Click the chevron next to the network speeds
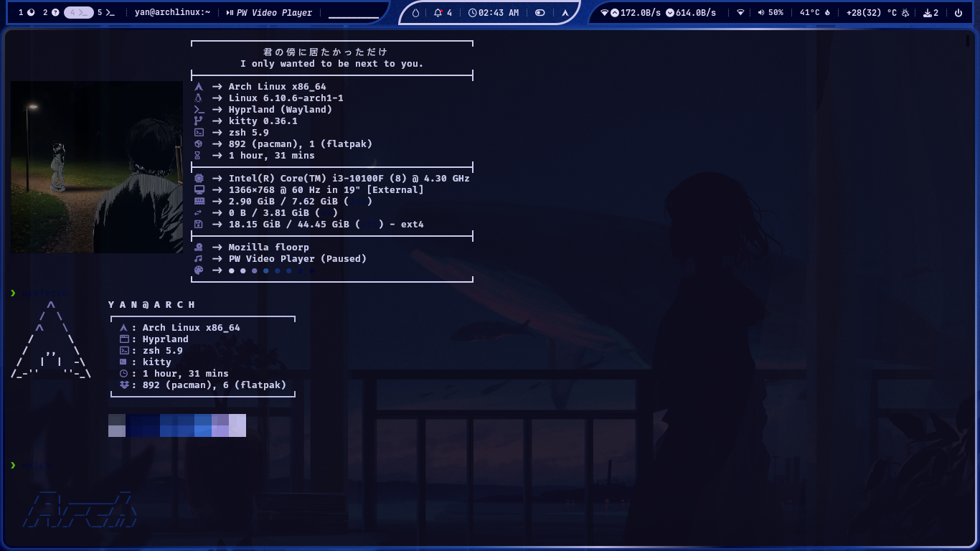This screenshot has width=980, height=551. click(x=604, y=12)
